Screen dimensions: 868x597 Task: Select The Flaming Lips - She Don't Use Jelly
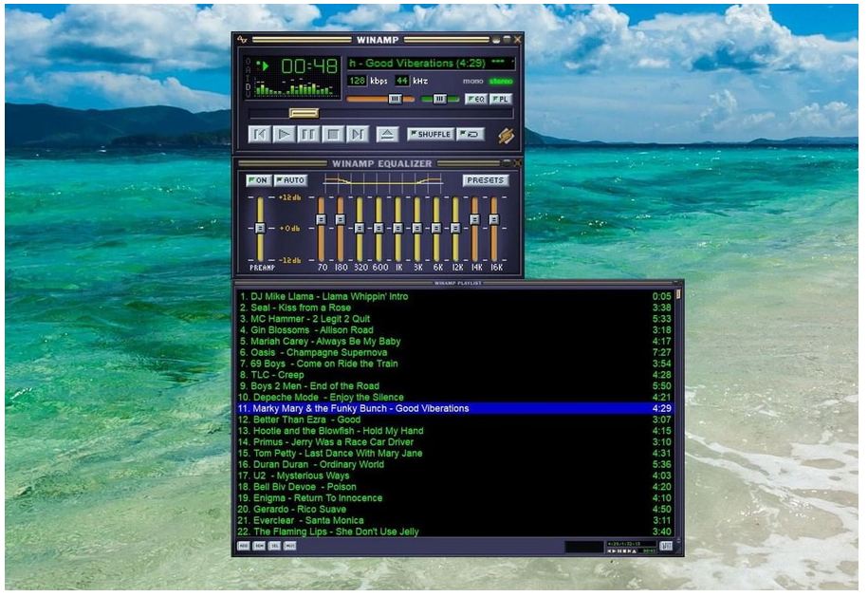tap(454, 532)
